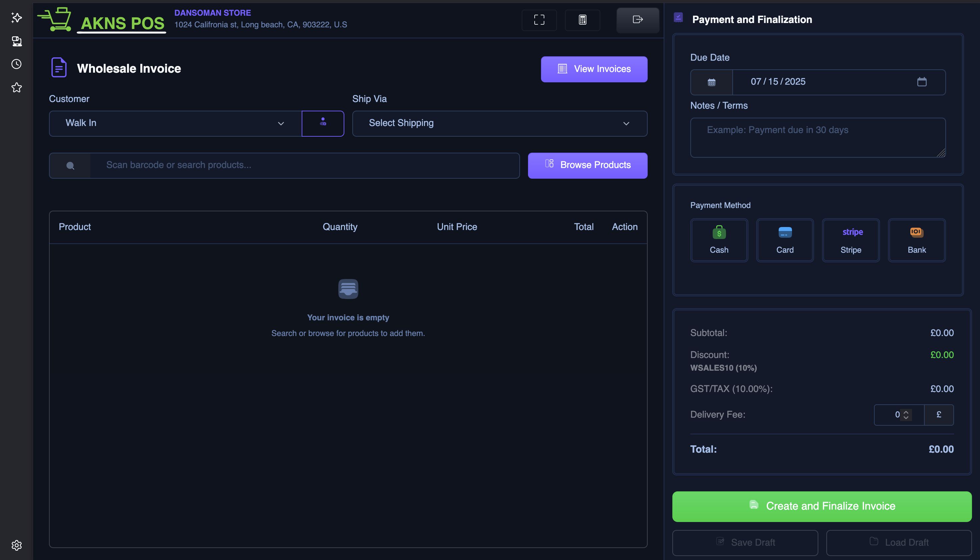980x560 pixels.
Task: Click the logout exit button
Action: click(638, 20)
